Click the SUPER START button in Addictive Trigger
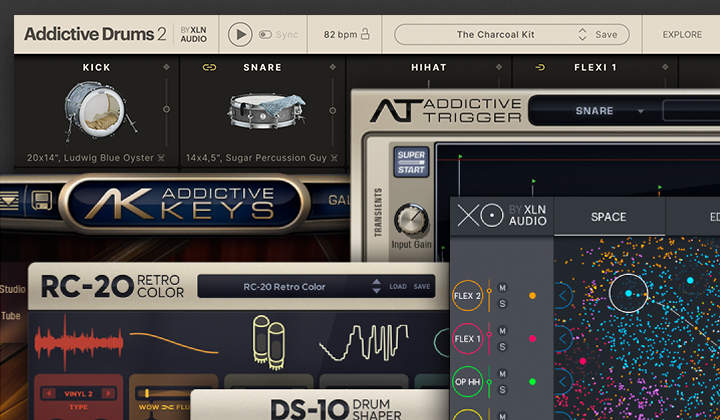Screen dimensions: 720x420 pyautogui.click(x=411, y=162)
